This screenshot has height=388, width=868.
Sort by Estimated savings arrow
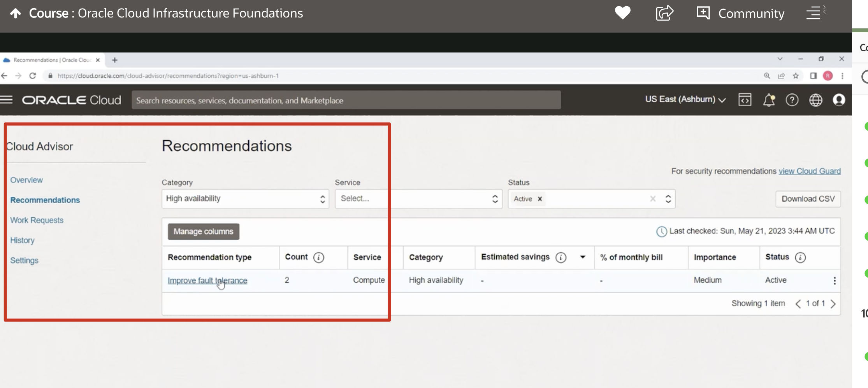pyautogui.click(x=583, y=257)
